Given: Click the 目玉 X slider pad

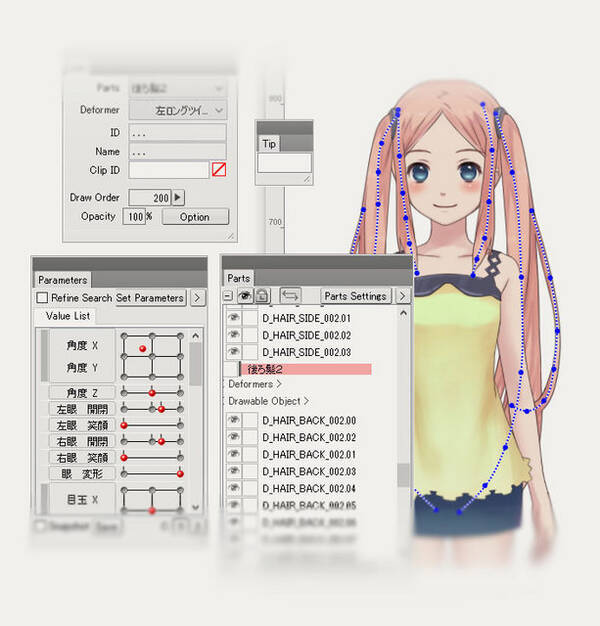Looking at the screenshot, I should 152,500.
